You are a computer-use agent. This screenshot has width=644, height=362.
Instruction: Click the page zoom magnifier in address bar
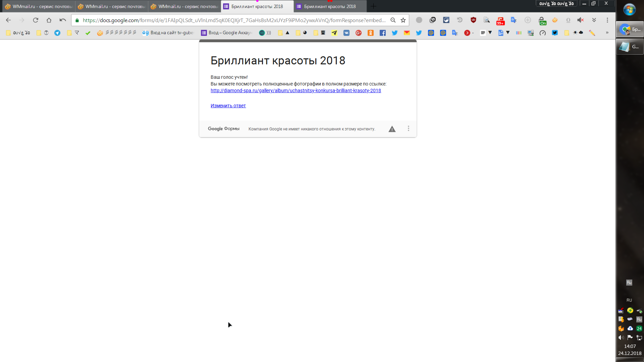coord(393,20)
